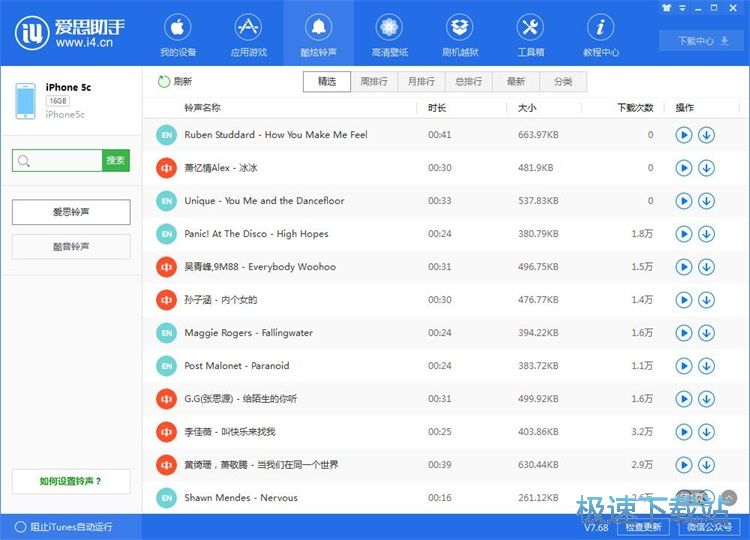This screenshot has width=750, height=540.
Task: Open 酷炫铃声 ringtones section
Action: 319,34
